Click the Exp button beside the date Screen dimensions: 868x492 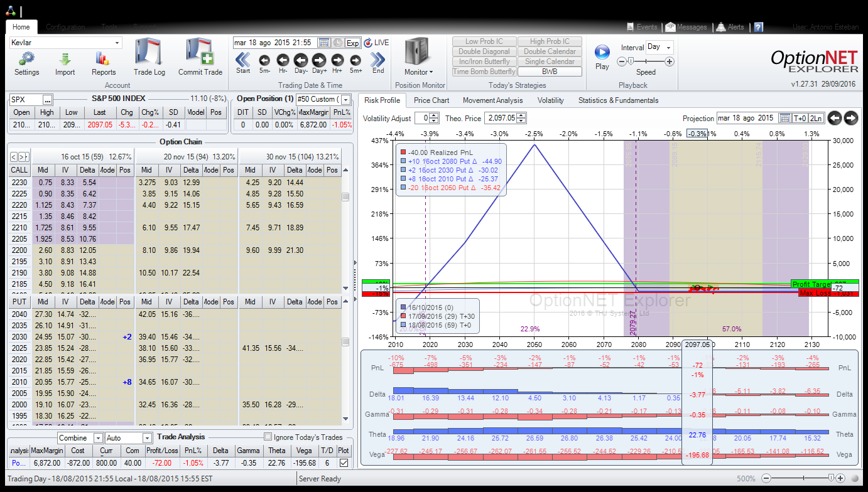point(352,43)
